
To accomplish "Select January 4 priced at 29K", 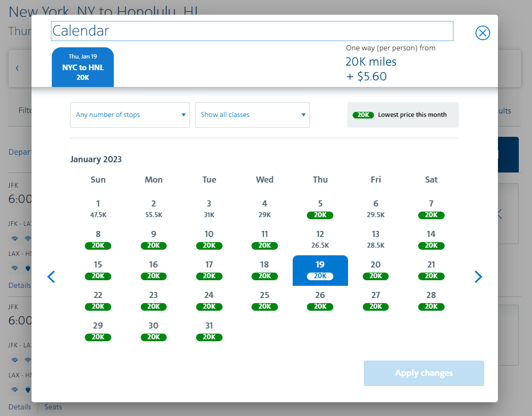I will [265, 209].
